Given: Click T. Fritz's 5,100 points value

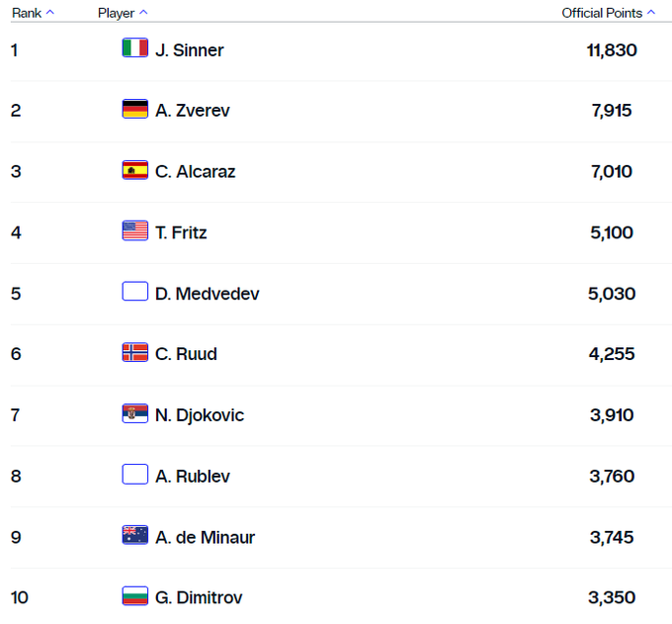Looking at the screenshot, I should click(612, 233).
